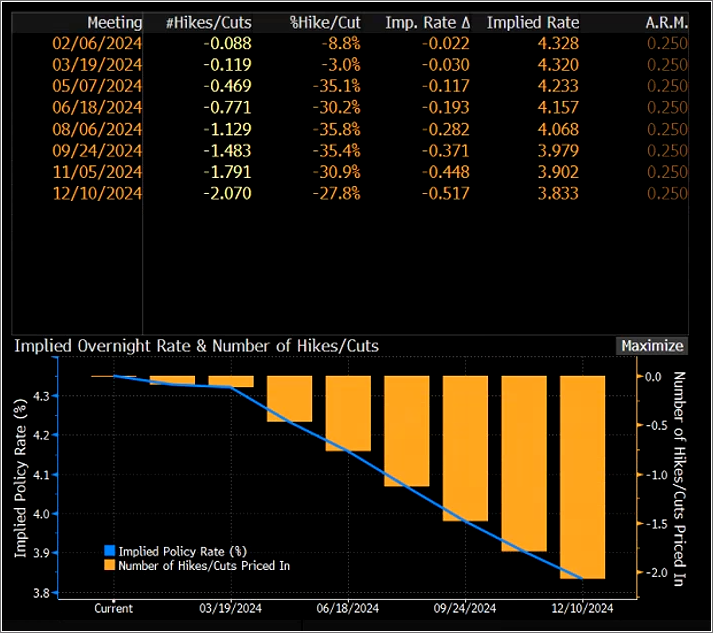This screenshot has width=715, height=634.
Task: Click the 3.902 implied rate value
Action: pos(558,172)
